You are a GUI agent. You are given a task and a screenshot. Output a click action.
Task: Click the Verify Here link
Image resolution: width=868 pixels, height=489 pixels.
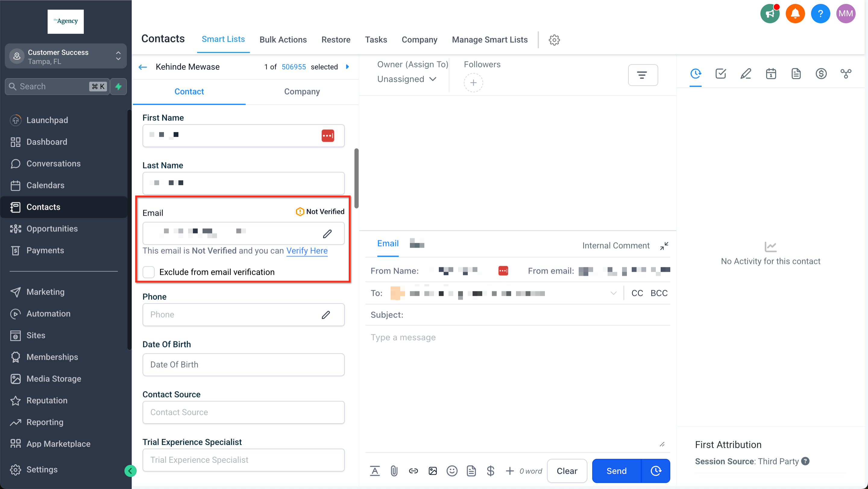pyautogui.click(x=307, y=251)
